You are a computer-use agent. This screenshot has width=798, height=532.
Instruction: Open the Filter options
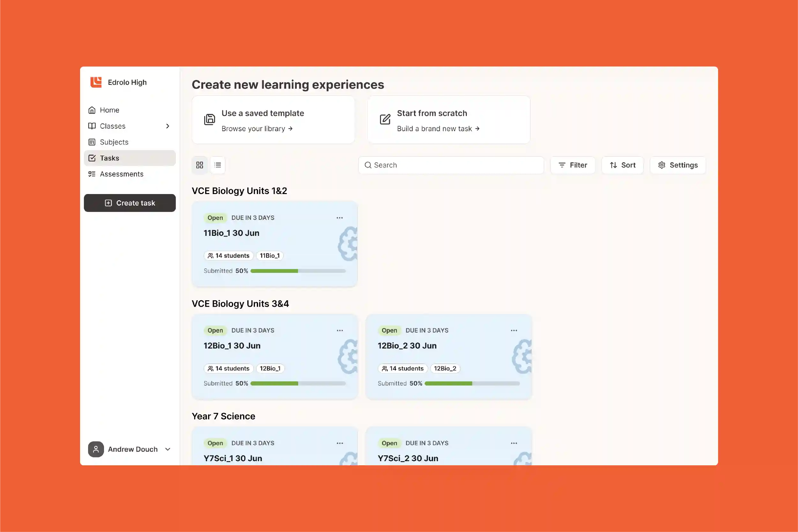[x=572, y=165]
